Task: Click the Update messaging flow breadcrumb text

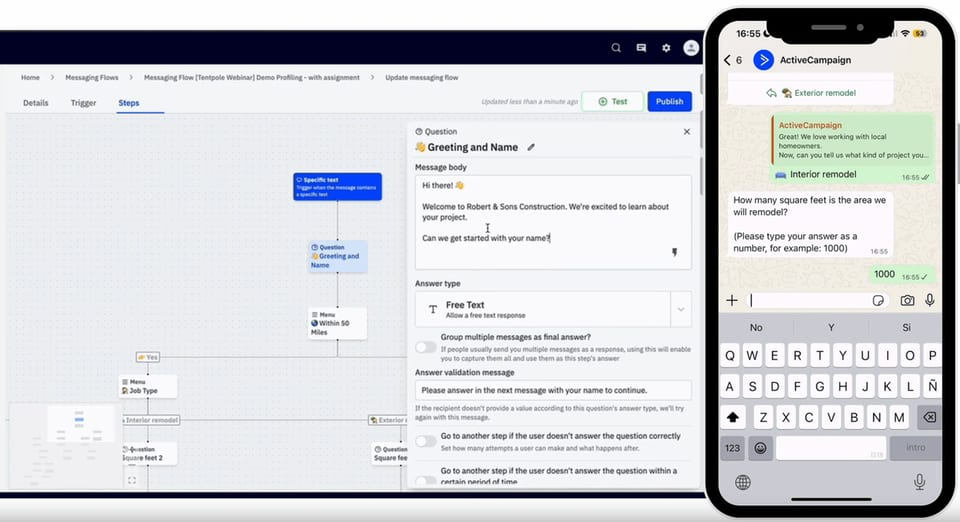Action: [421, 78]
